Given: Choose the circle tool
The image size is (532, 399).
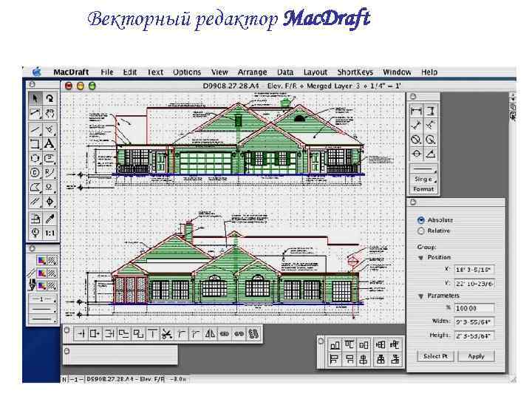Looking at the screenshot, I should click(35, 173).
